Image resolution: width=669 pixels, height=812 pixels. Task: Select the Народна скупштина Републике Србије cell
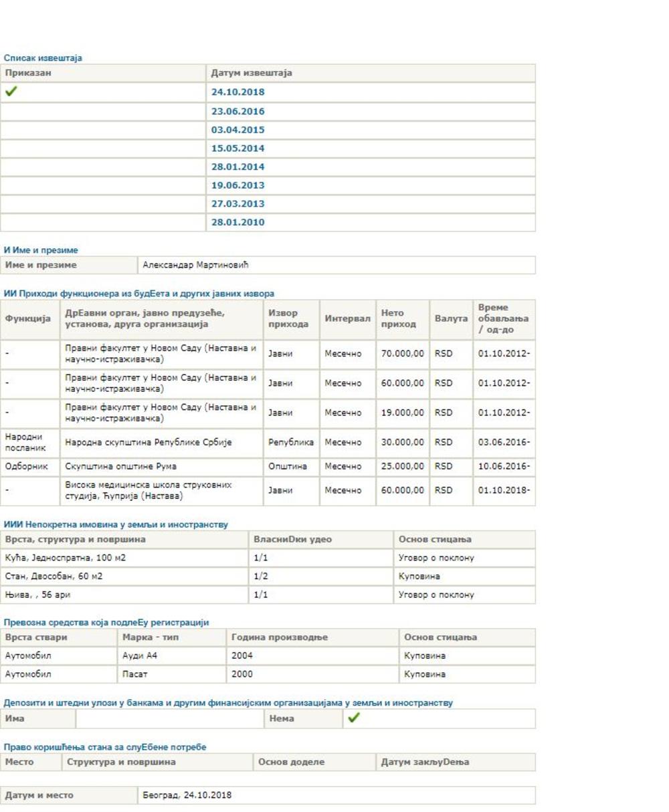point(148,442)
